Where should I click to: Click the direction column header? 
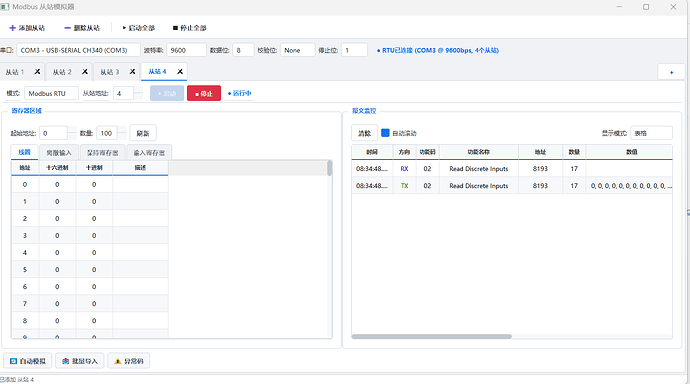point(404,152)
